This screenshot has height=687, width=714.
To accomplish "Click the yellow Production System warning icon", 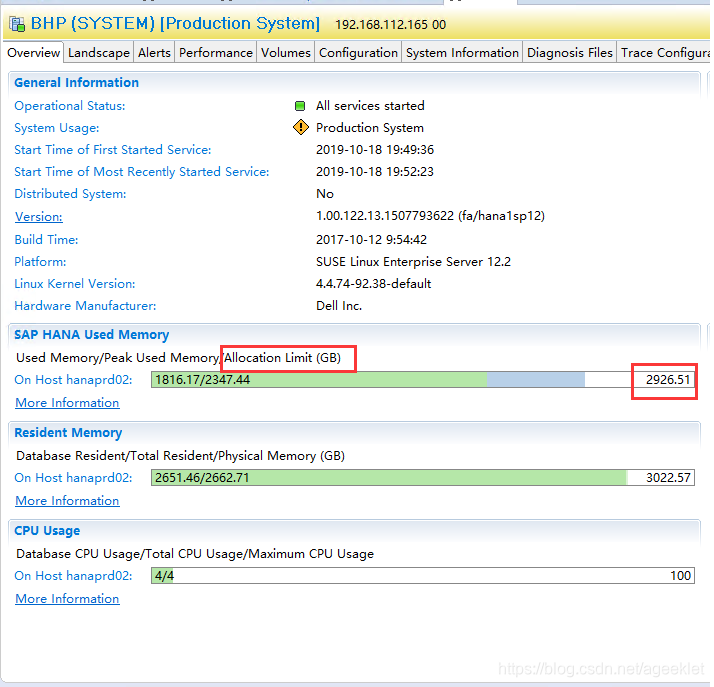I will coord(301,127).
